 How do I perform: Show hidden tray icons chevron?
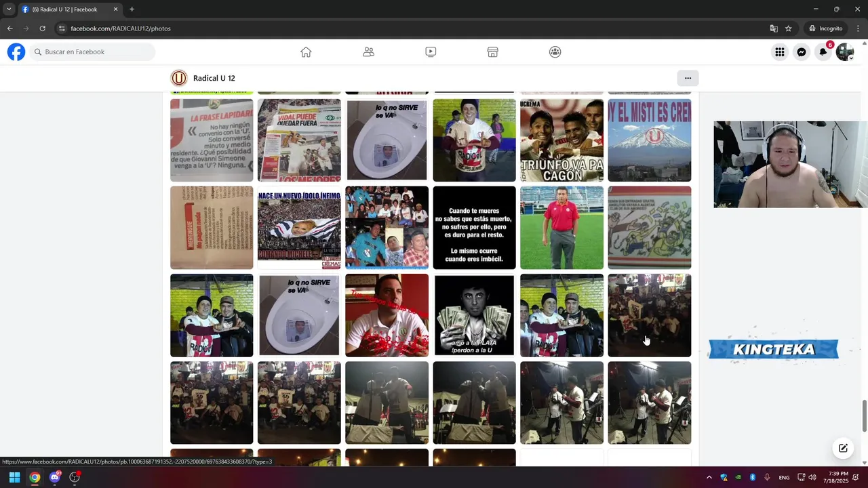709,477
